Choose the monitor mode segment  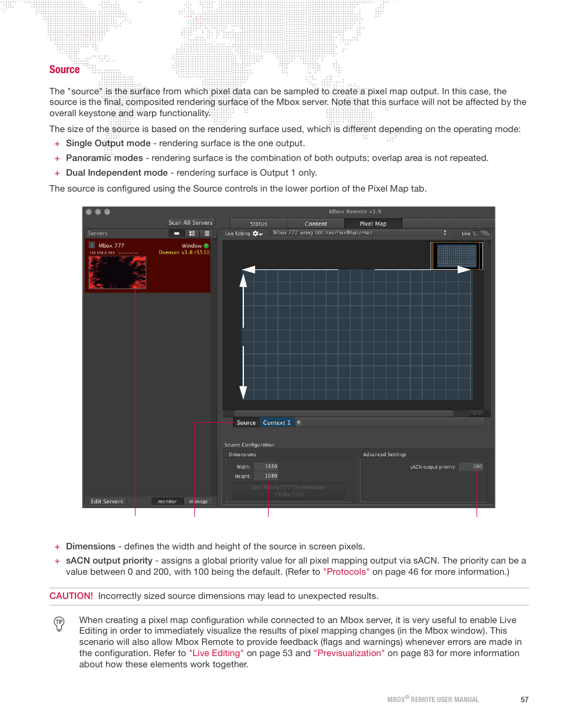(x=167, y=502)
